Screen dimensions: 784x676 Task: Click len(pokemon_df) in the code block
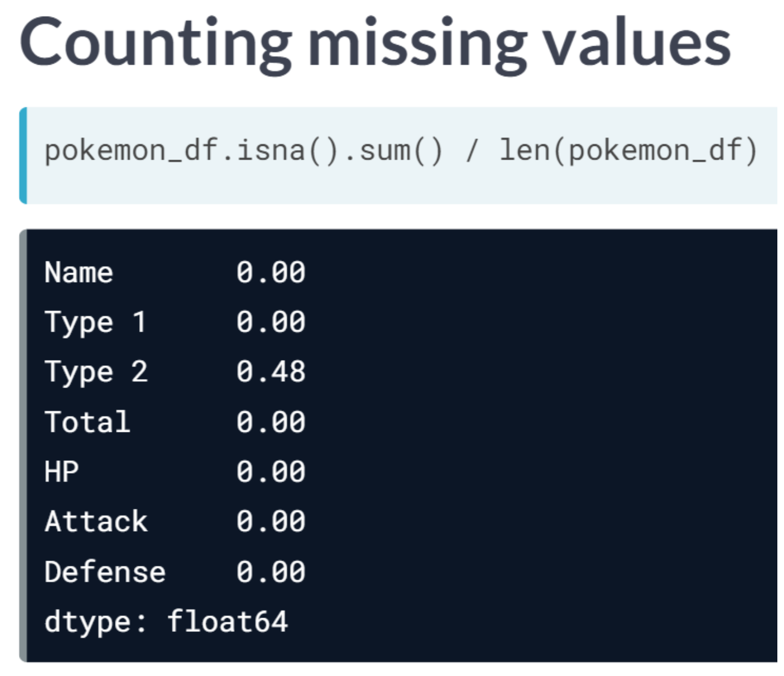point(628,151)
